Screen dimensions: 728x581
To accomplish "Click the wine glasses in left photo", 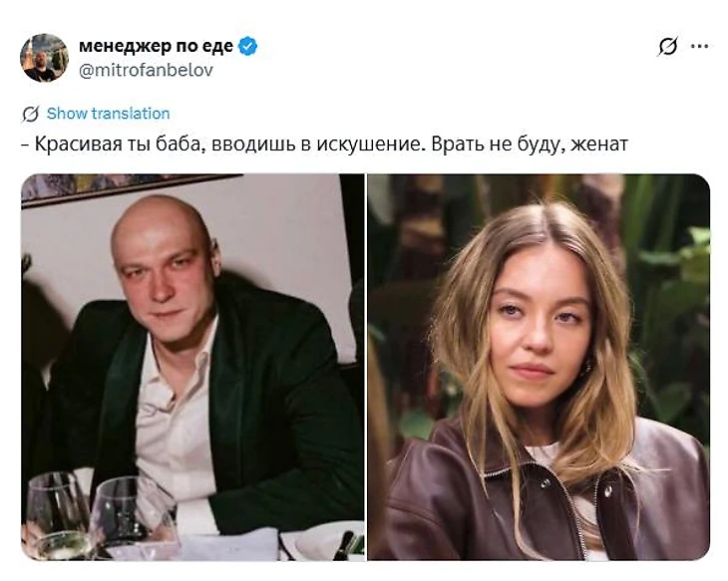I will click(x=98, y=515).
